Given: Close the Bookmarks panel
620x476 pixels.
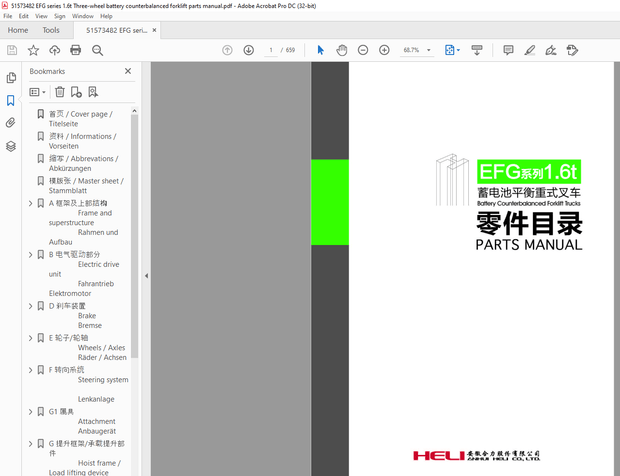Looking at the screenshot, I should point(128,71).
